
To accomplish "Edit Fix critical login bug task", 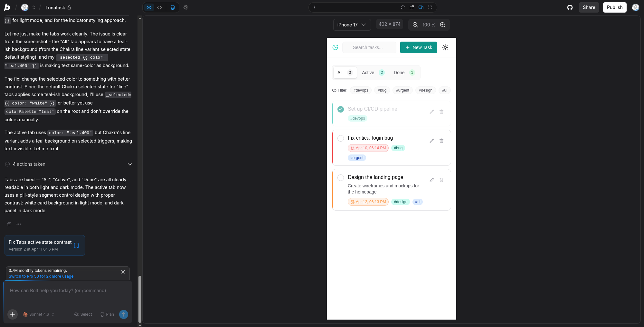I will [x=432, y=141].
